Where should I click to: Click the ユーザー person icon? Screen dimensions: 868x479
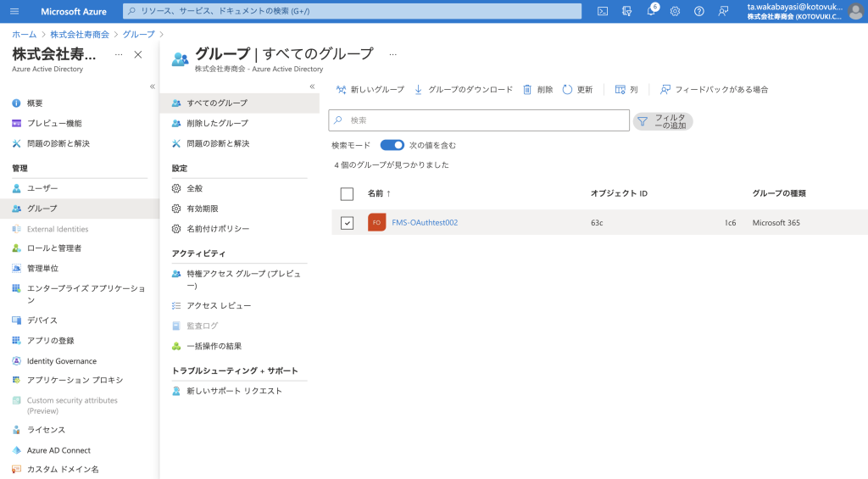click(x=17, y=188)
